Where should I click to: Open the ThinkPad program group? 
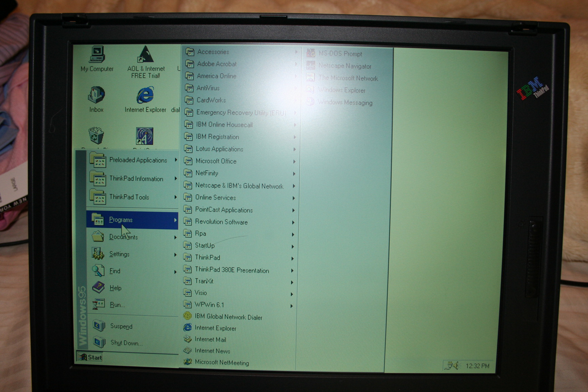(239, 258)
